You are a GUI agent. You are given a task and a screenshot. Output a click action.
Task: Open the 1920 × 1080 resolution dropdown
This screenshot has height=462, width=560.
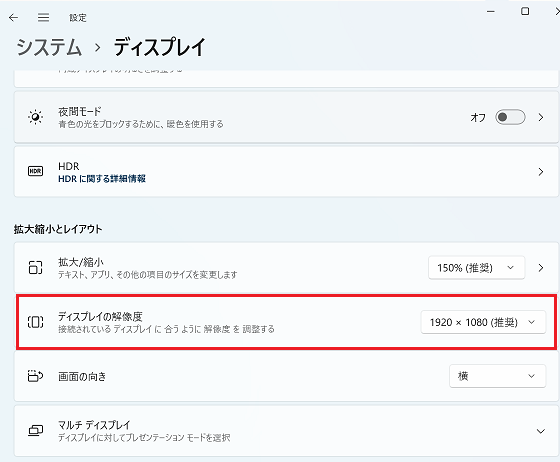pos(483,322)
